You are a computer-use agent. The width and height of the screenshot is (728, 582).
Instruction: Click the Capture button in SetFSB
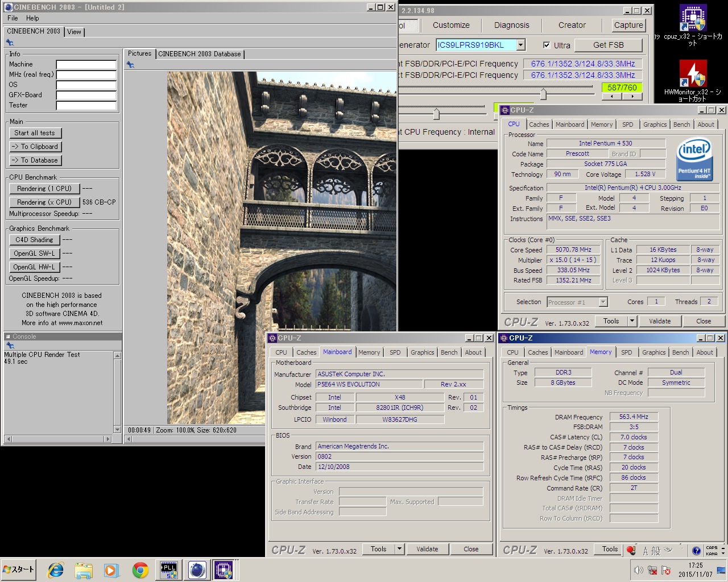tap(628, 25)
